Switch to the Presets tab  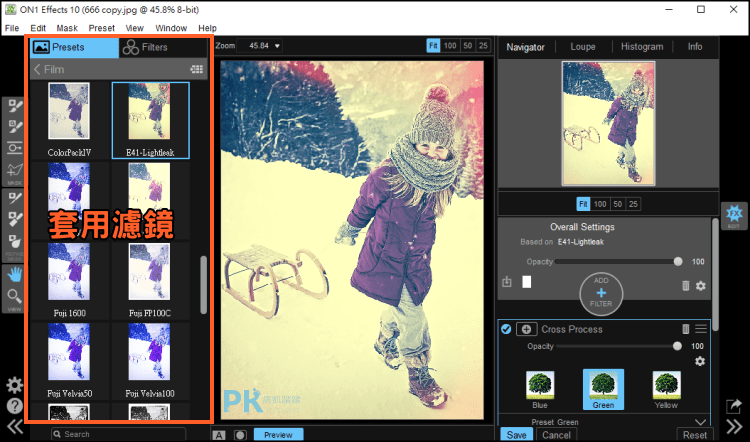tap(75, 47)
